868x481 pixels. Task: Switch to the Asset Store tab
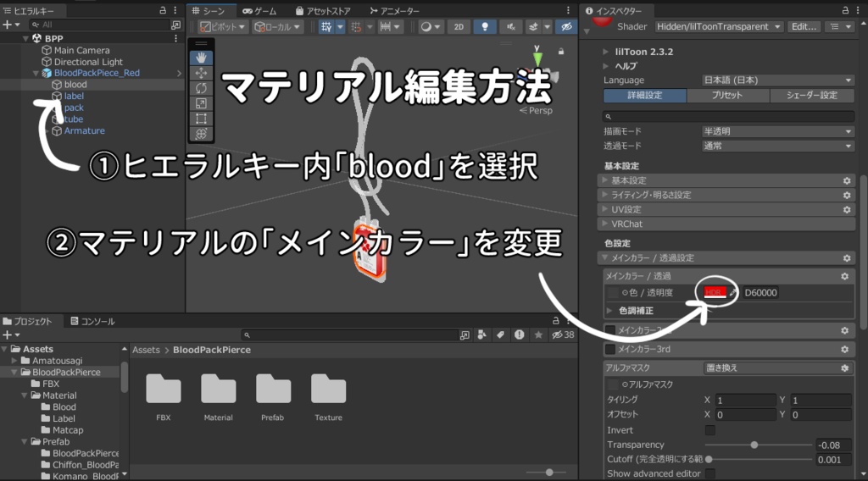click(x=323, y=10)
